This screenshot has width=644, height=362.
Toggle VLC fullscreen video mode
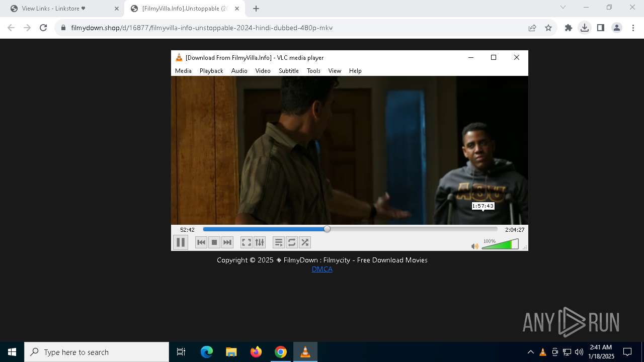pyautogui.click(x=247, y=242)
